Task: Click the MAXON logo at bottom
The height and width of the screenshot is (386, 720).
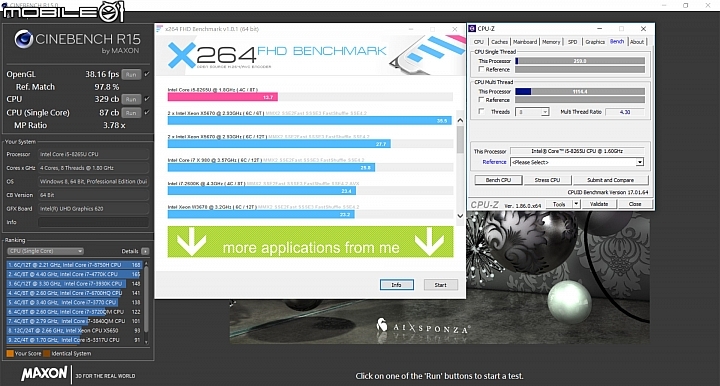Action: coord(44,374)
